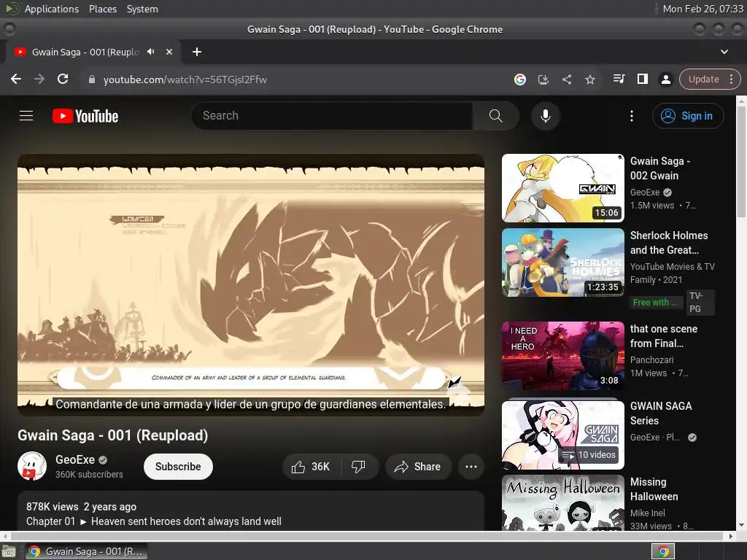Click the Panchozari channel name
The image size is (747, 560).
(651, 360)
